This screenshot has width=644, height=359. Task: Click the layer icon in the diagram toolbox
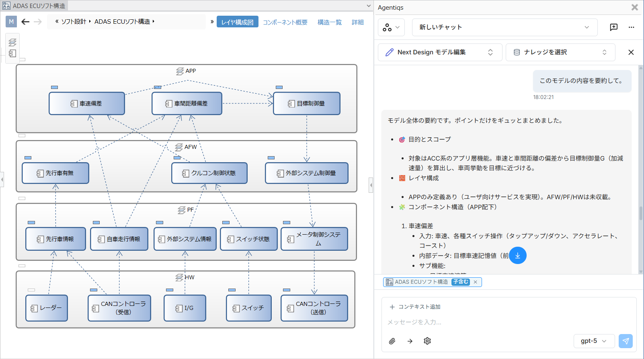12,42
